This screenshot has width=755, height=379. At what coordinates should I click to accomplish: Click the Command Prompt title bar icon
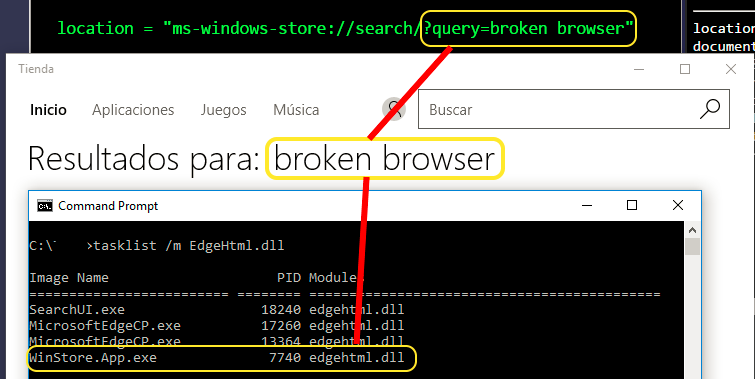coord(45,206)
